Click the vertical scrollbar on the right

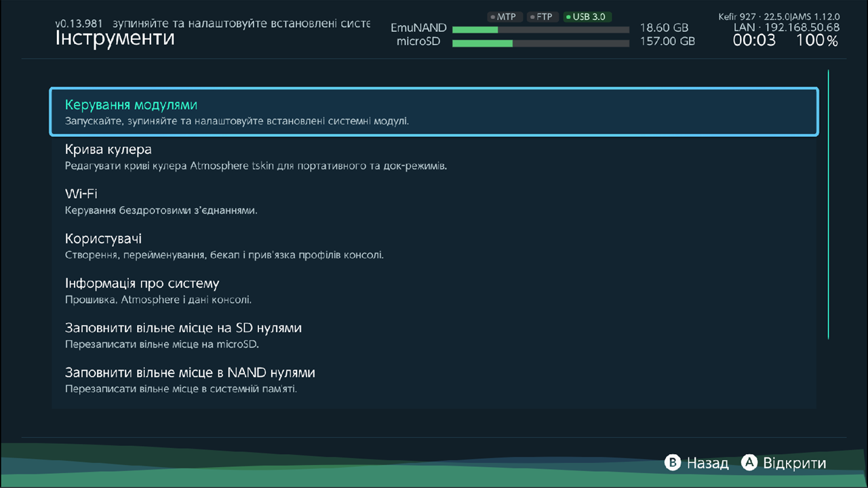(828, 203)
